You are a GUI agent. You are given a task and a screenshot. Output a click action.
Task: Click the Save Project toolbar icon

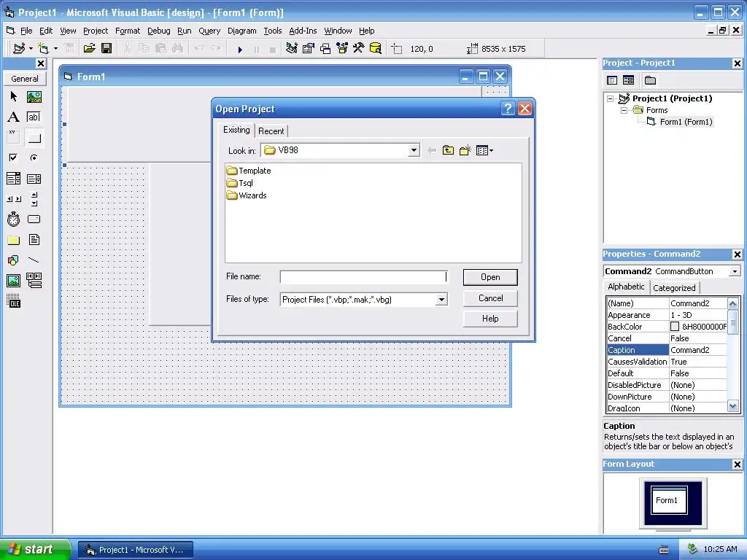[107, 49]
